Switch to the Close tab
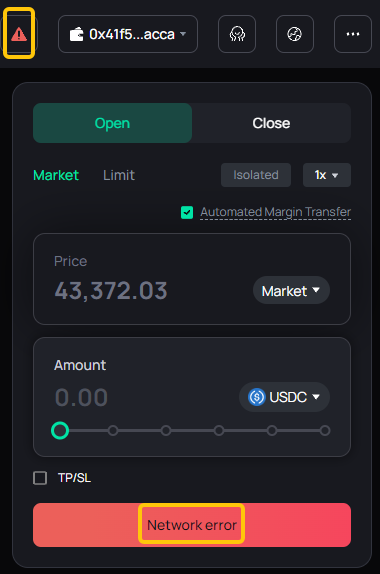The height and width of the screenshot is (574, 380). (x=271, y=123)
